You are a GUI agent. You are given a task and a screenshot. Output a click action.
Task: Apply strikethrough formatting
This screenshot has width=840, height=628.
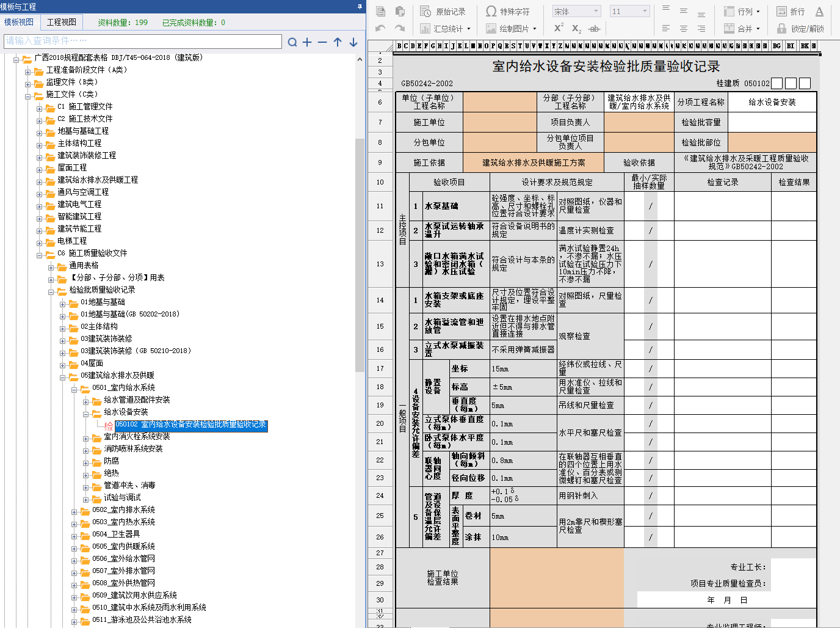point(594,28)
